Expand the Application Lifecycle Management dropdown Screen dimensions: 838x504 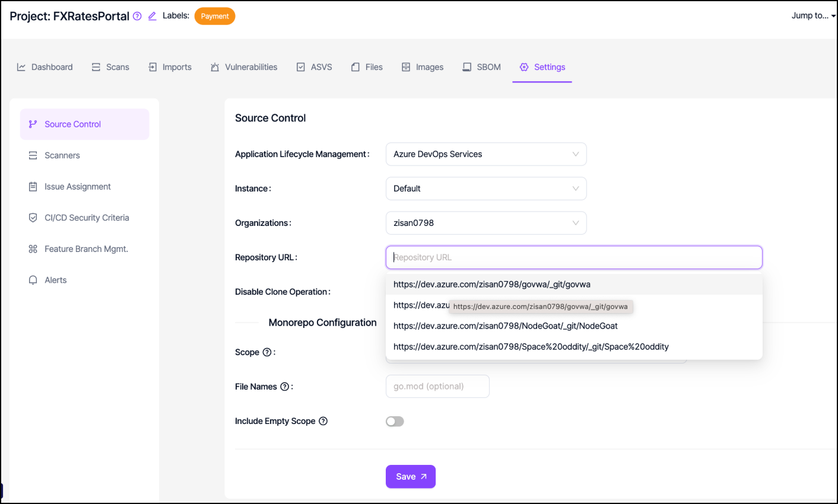coord(485,154)
